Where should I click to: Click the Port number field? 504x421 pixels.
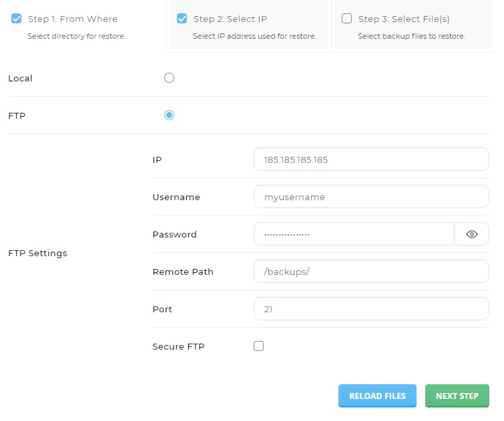[371, 310]
